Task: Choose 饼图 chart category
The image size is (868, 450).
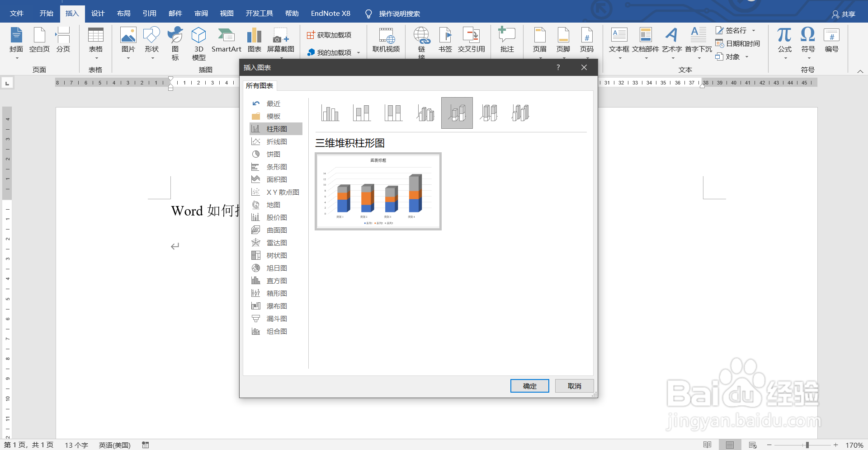Action: tap(276, 154)
